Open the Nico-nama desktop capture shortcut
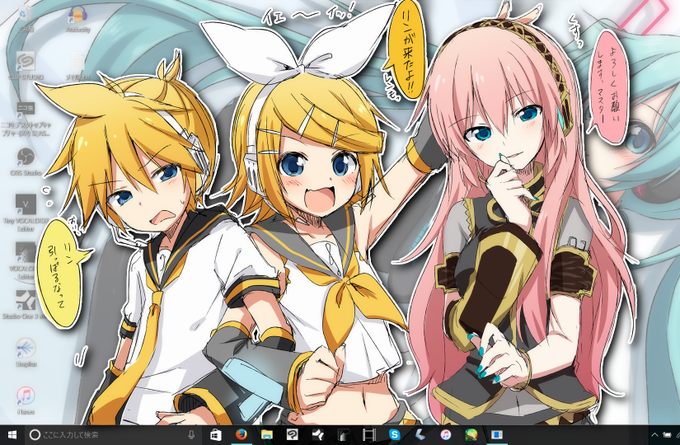 26,118
